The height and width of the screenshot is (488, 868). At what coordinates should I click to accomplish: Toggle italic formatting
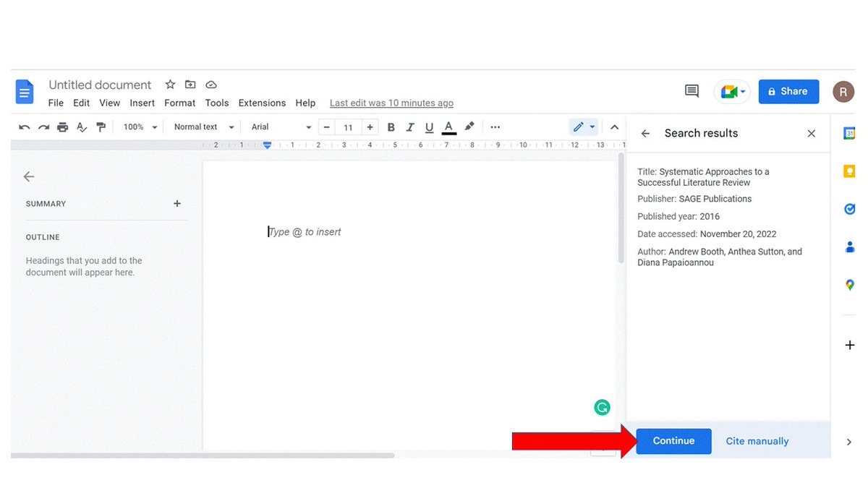410,127
